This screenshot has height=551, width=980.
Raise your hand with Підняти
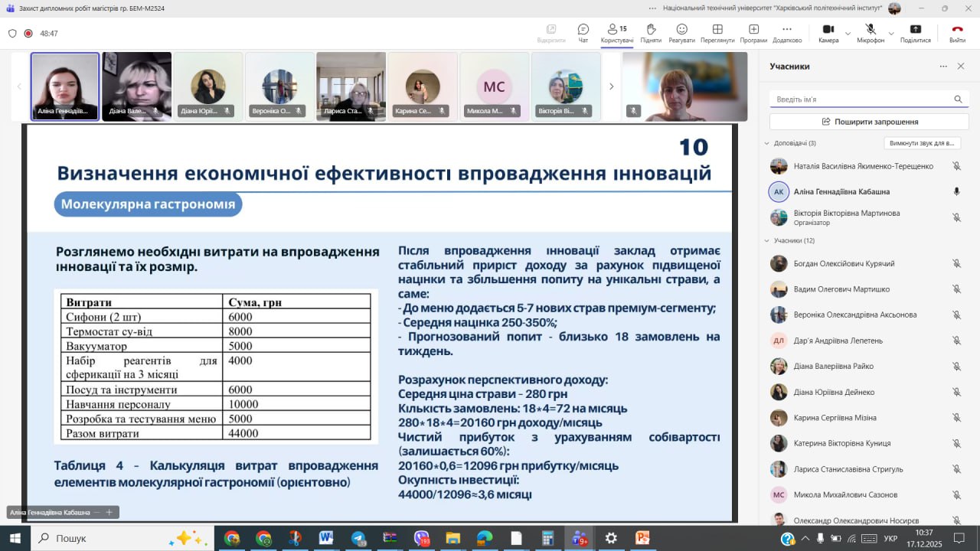click(x=651, y=33)
